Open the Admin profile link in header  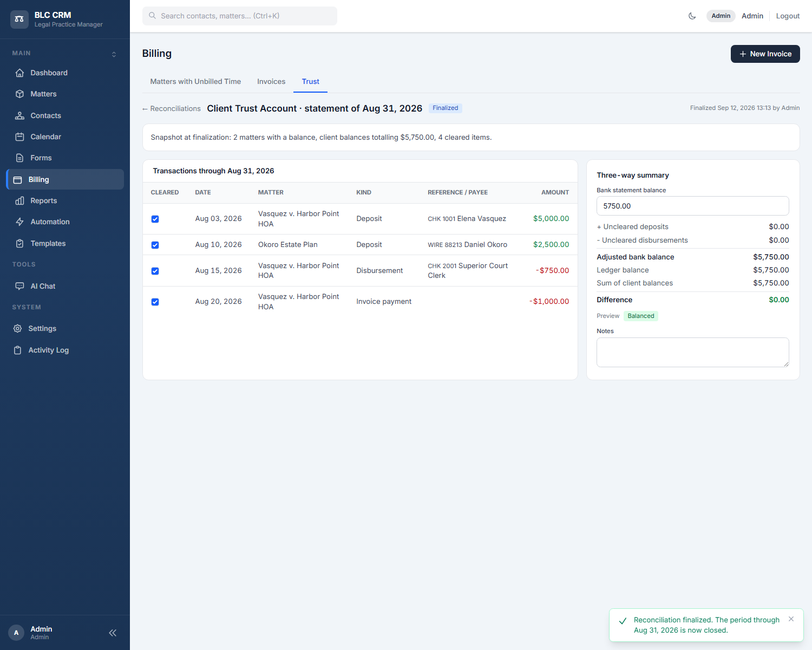[752, 16]
